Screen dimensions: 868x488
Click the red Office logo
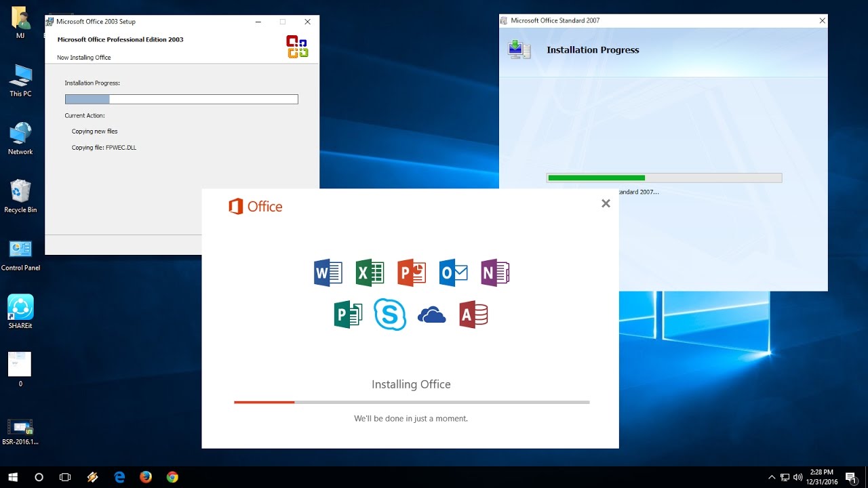pos(255,207)
